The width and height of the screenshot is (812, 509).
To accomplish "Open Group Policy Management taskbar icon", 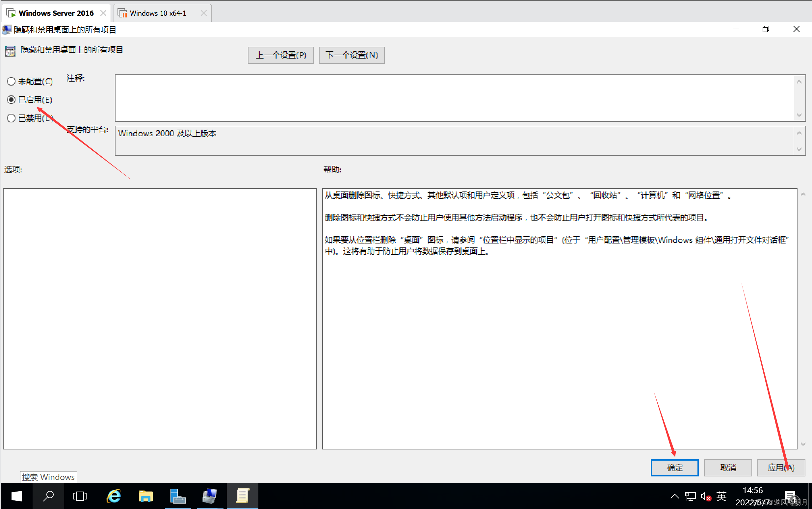I will [x=209, y=496].
